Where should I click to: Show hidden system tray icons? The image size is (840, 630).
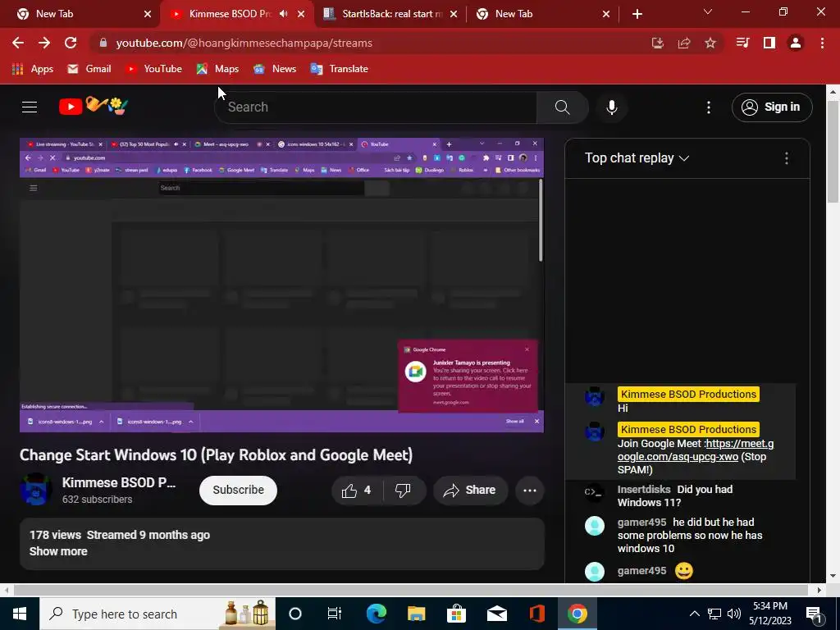click(694, 614)
